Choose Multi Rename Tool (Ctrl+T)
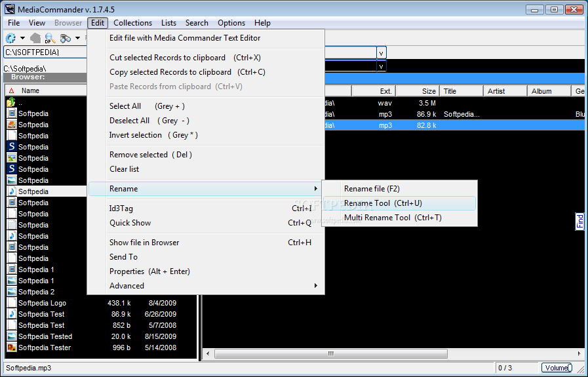The image size is (588, 377). pyautogui.click(x=400, y=218)
